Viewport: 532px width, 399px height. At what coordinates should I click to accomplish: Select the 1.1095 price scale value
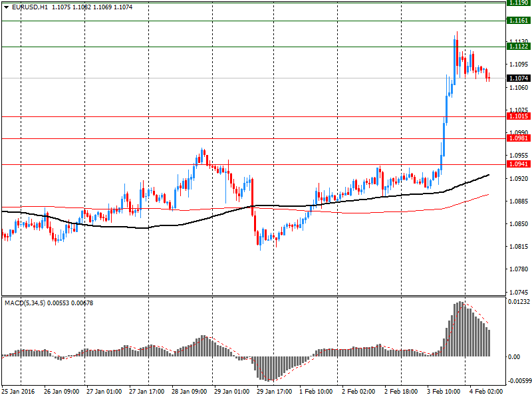[519, 64]
